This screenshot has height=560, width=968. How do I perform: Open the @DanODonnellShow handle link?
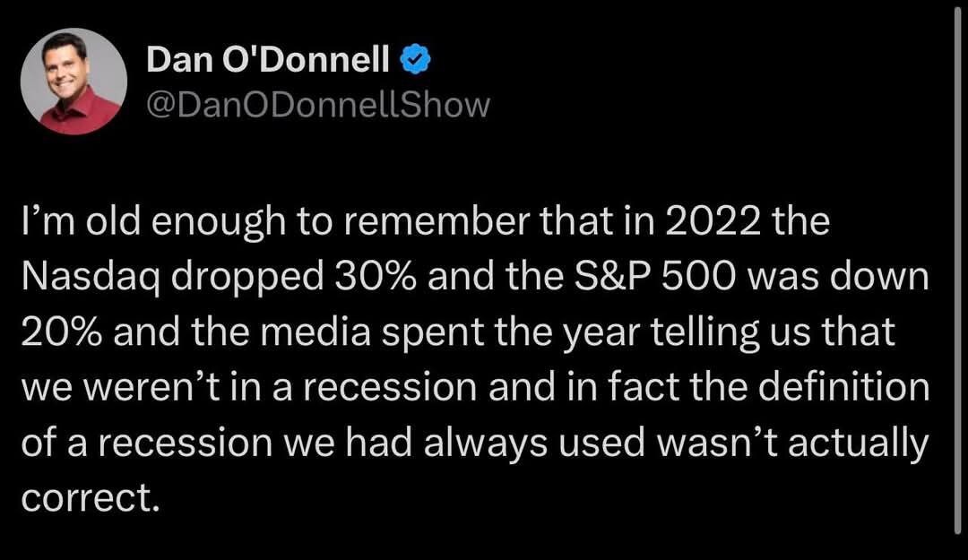click(x=317, y=105)
